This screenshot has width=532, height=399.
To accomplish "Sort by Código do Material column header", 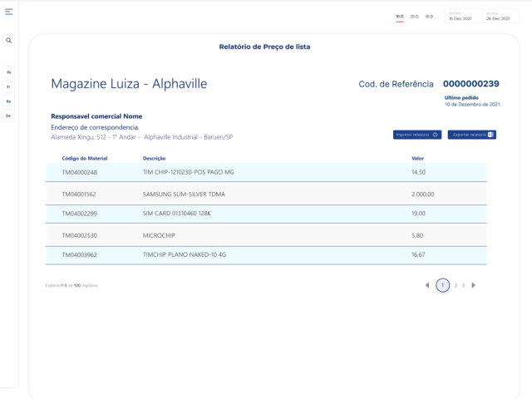I will pyautogui.click(x=85, y=159).
